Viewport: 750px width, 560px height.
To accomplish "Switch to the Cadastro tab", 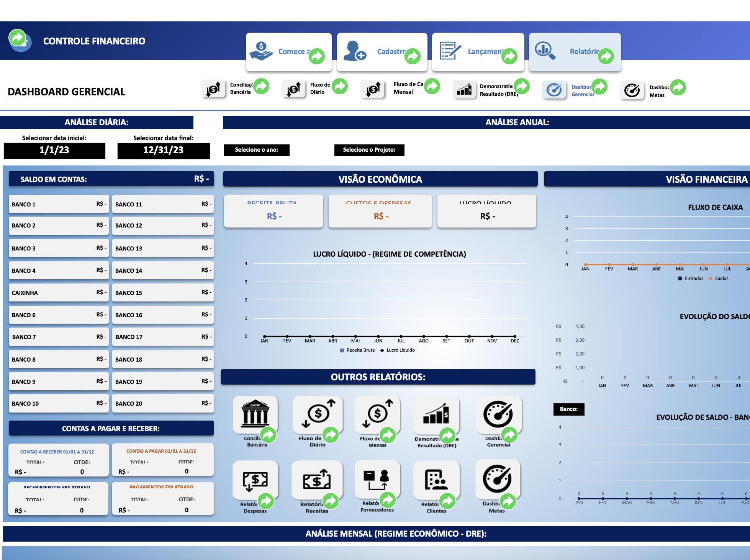I will pos(382,52).
